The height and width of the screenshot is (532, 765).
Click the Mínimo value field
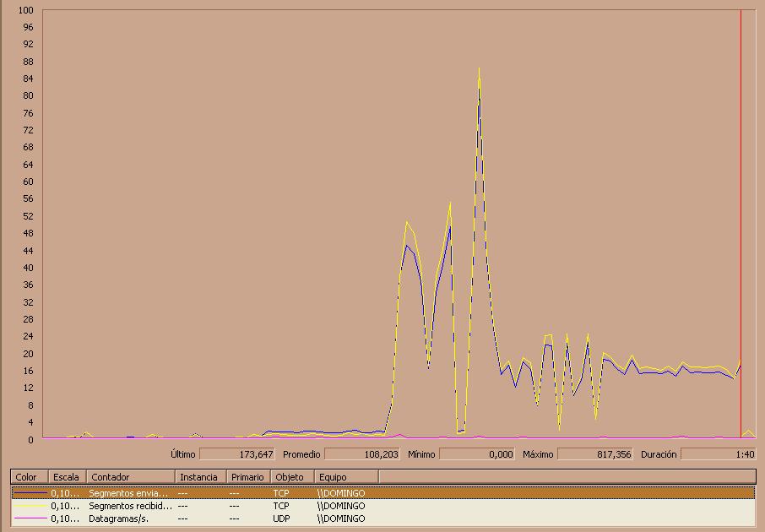click(477, 454)
